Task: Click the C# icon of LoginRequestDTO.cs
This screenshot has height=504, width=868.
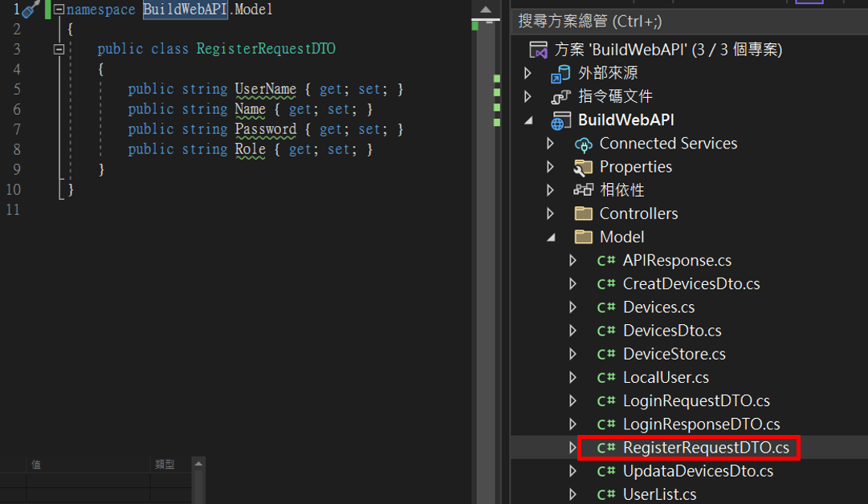Action: point(606,401)
